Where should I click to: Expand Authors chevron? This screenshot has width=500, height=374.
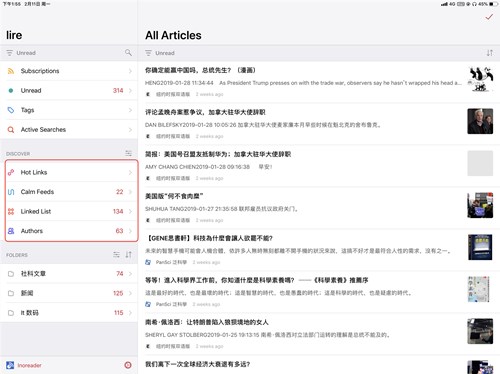[x=130, y=231]
